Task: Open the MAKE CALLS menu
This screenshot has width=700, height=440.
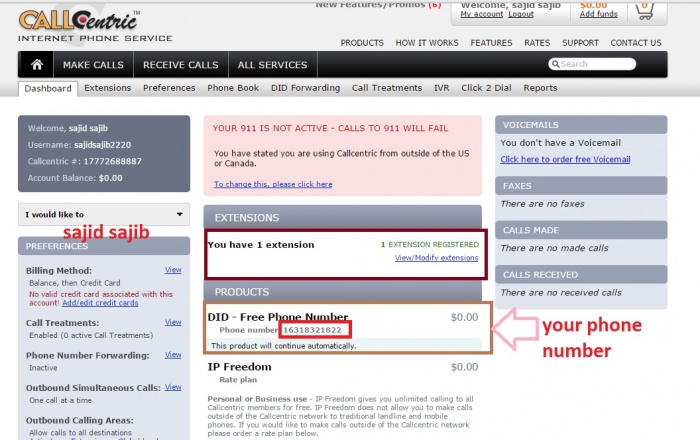Action: 93,65
